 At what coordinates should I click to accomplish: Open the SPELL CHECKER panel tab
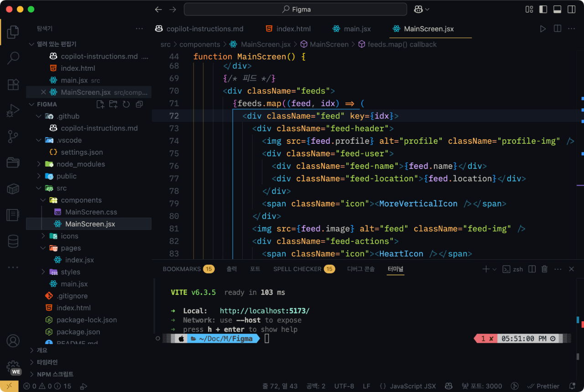tap(304, 269)
